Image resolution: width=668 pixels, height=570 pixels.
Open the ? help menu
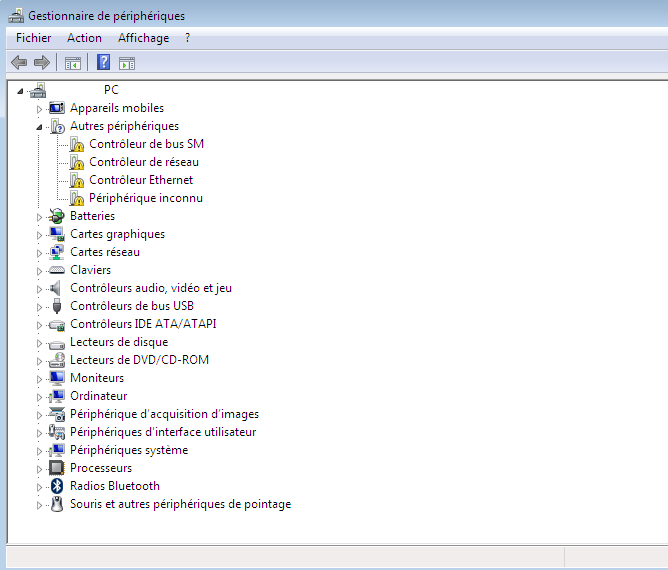[187, 38]
